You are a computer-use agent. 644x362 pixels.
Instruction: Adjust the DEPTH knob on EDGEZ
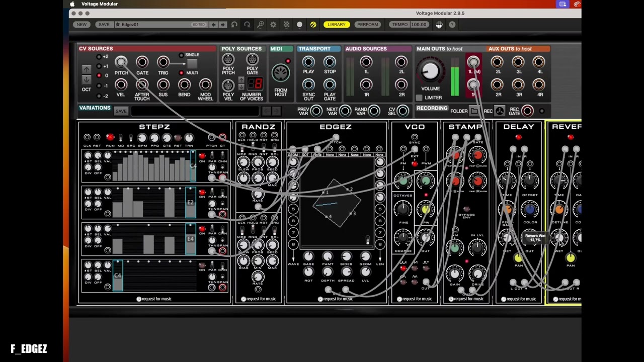pyautogui.click(x=328, y=272)
